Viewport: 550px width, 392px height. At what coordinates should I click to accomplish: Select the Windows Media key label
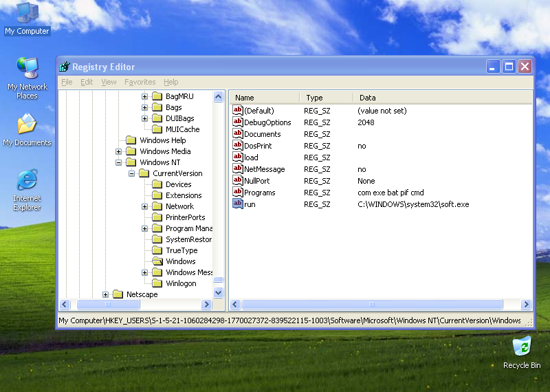(165, 151)
